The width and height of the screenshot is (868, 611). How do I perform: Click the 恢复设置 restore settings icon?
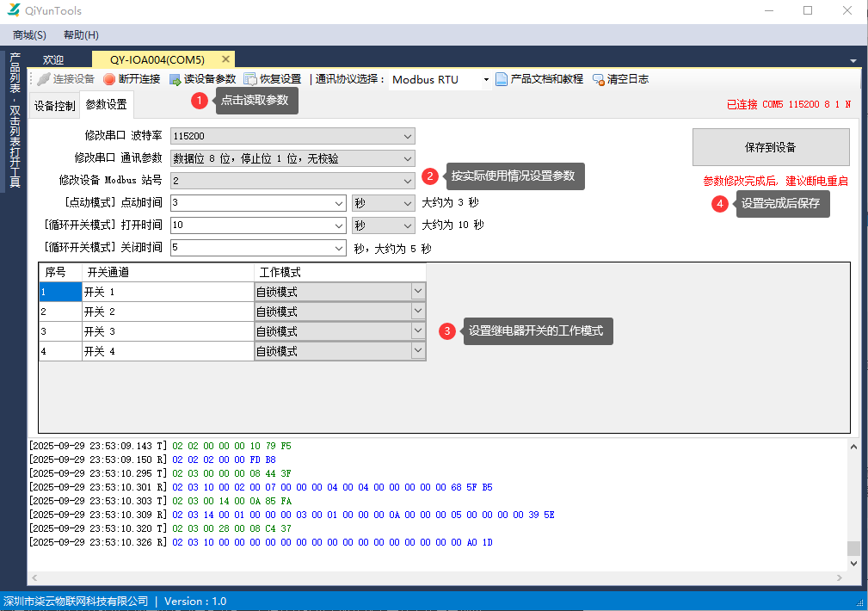(x=250, y=79)
